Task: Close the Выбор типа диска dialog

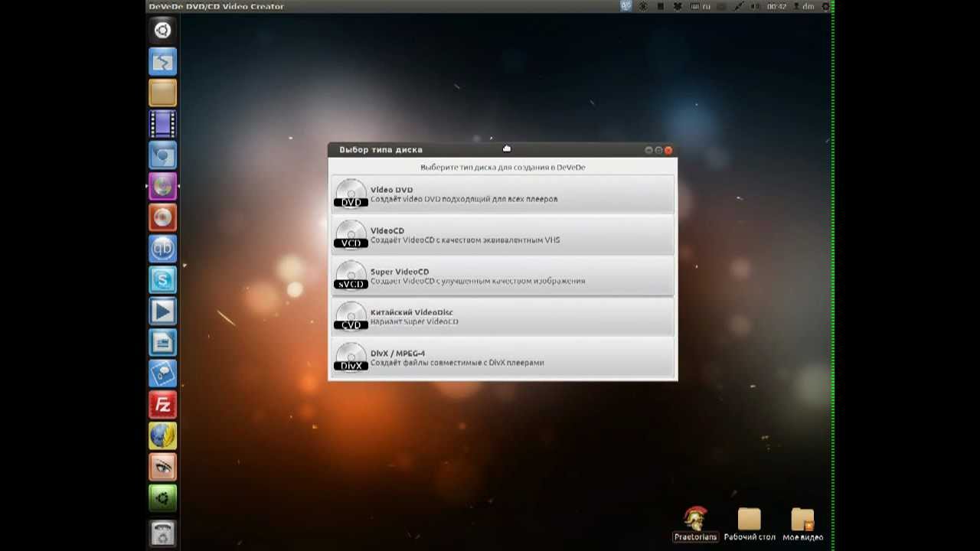Action: coord(668,150)
